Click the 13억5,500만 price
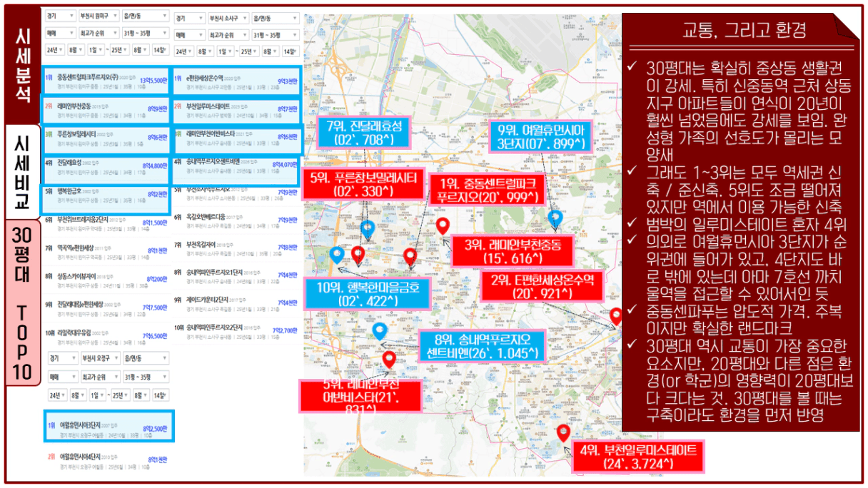This screenshot has width=868, height=488. [153, 80]
